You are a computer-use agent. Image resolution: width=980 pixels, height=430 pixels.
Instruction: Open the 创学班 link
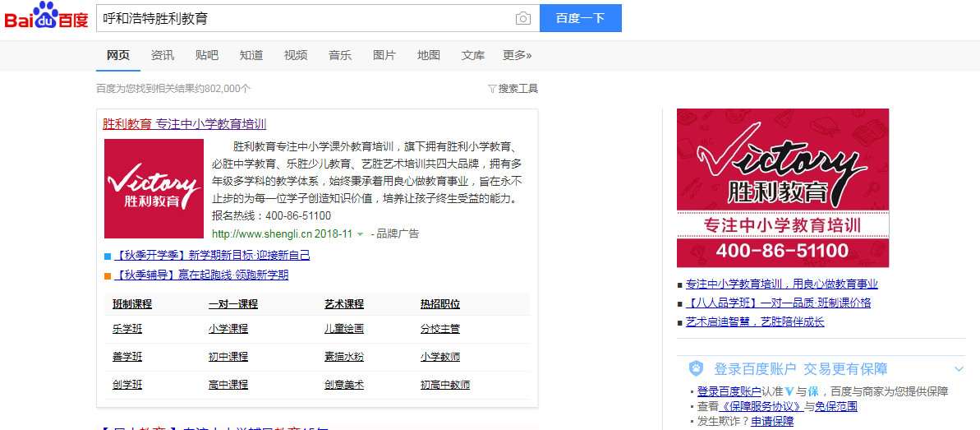tap(127, 385)
